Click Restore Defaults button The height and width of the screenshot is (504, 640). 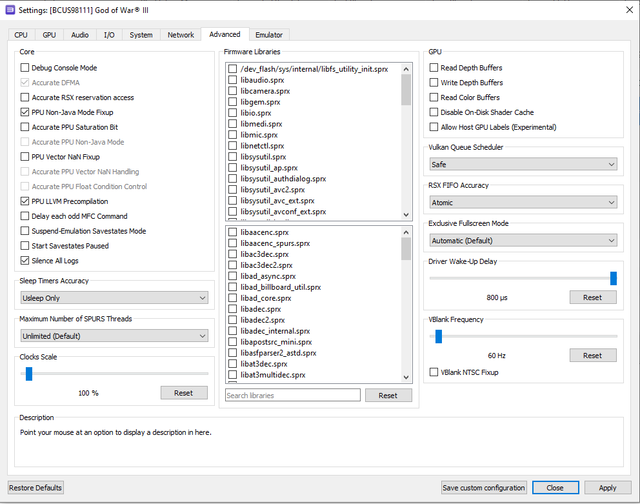coord(36,488)
